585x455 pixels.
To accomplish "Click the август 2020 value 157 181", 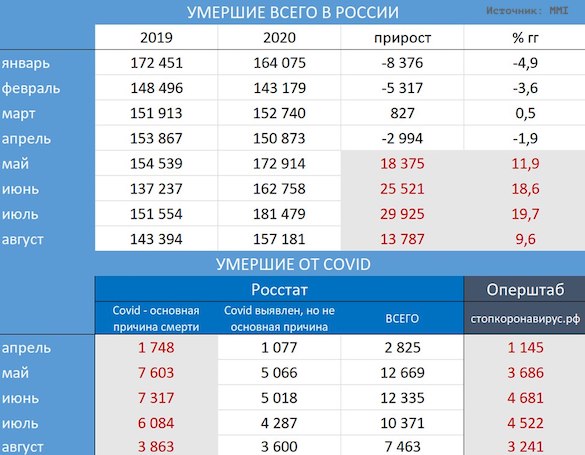I will (x=279, y=239).
